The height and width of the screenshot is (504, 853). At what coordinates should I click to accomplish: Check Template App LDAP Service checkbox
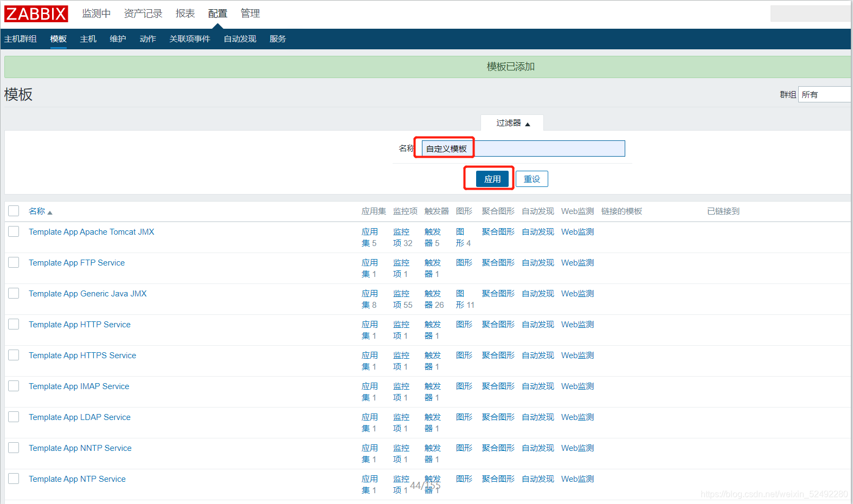pyautogui.click(x=14, y=417)
